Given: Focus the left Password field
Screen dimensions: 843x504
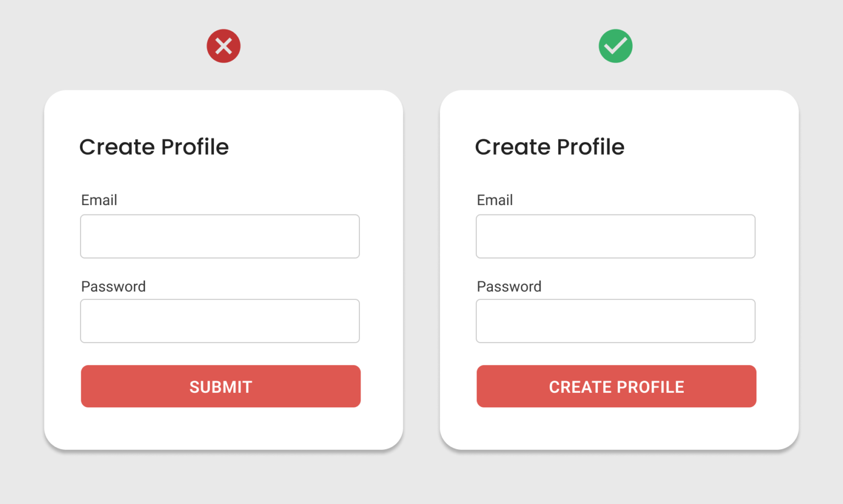Looking at the screenshot, I should [220, 321].
